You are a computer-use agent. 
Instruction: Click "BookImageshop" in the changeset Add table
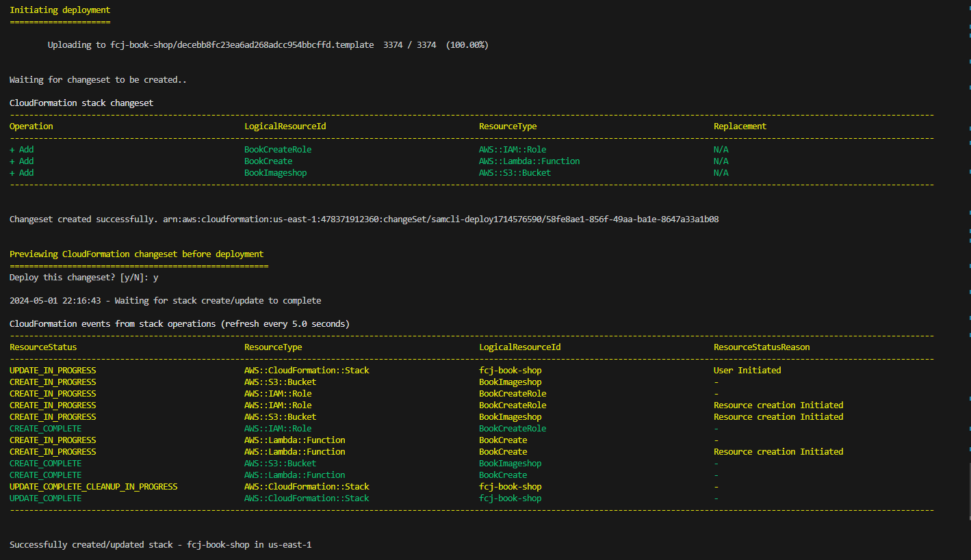(275, 173)
